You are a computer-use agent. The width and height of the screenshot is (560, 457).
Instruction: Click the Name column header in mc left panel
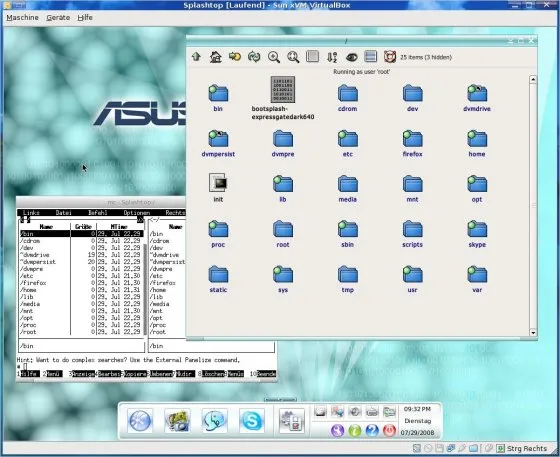[x=46, y=227]
